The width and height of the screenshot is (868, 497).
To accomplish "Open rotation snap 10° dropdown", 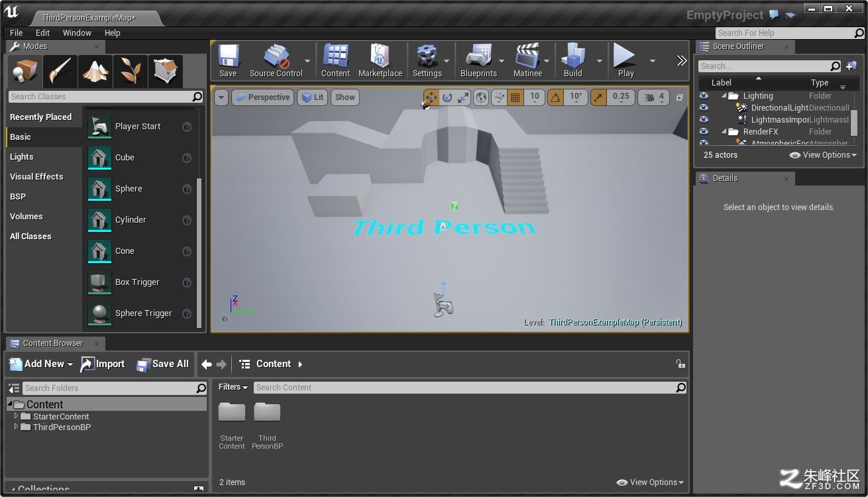I will [x=576, y=97].
